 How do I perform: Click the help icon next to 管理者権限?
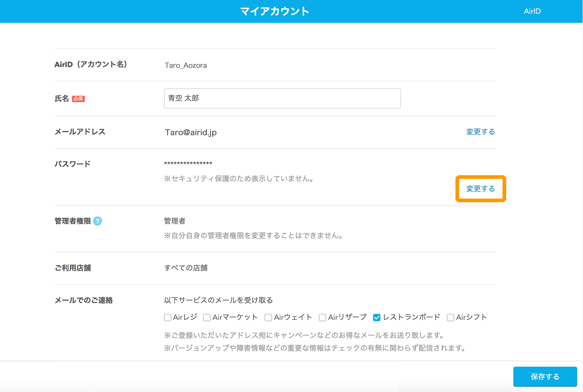tap(97, 221)
